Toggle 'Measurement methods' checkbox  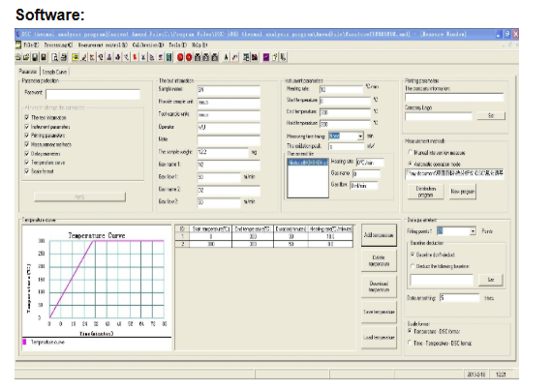[x=27, y=144]
